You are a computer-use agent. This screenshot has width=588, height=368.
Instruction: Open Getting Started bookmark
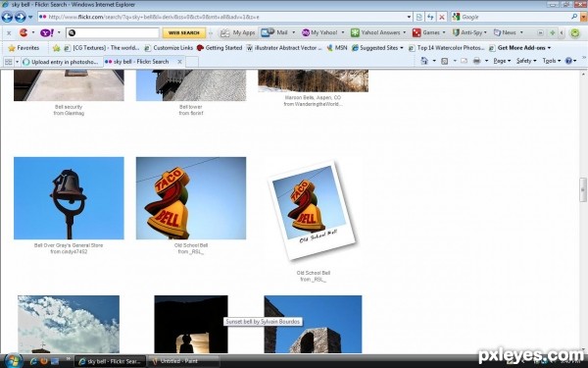click(x=220, y=48)
